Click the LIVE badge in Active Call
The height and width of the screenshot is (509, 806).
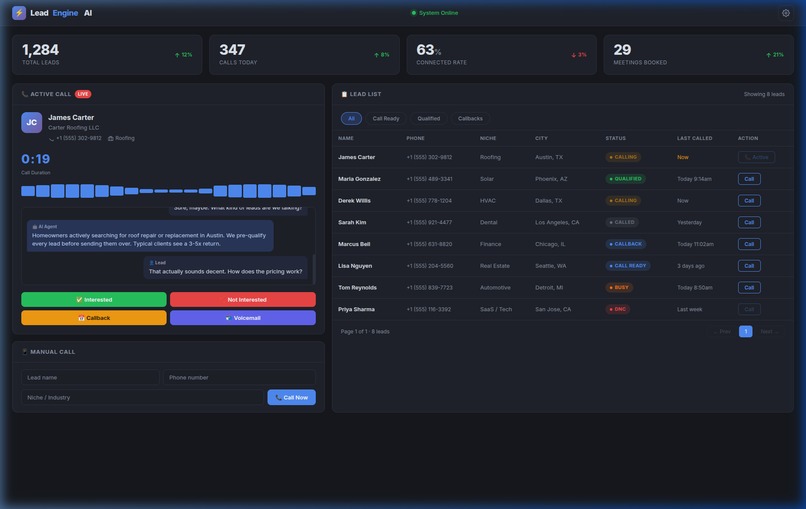[x=83, y=94]
